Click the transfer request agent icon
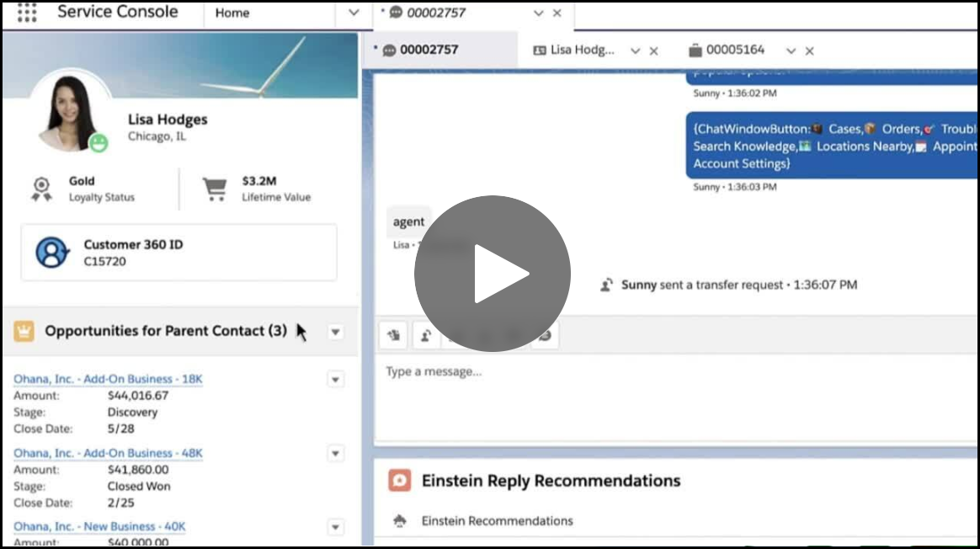The width and height of the screenshot is (980, 549). (606, 285)
